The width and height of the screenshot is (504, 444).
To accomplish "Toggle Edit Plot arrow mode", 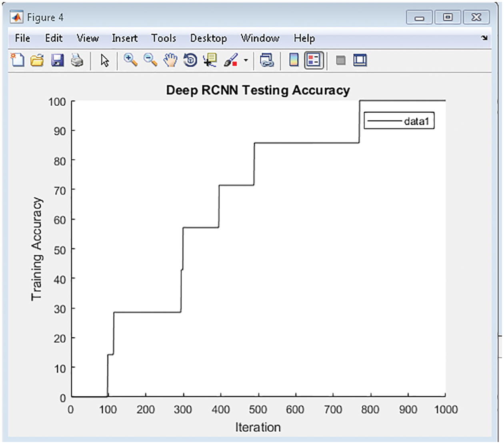I will (x=105, y=60).
